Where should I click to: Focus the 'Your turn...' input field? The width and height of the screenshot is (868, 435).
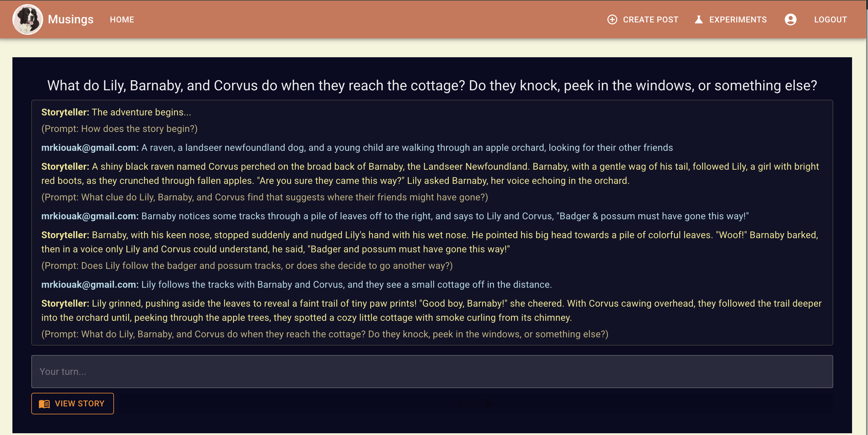coord(432,371)
